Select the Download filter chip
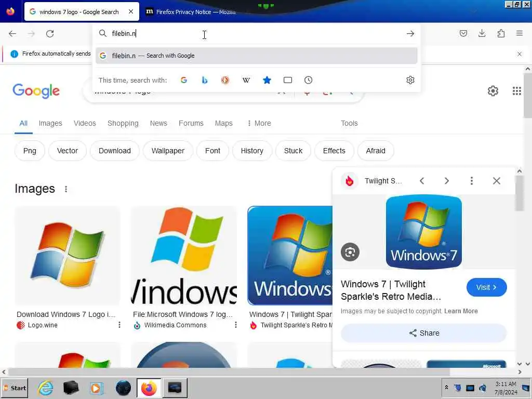This screenshot has height=399, width=532. (x=115, y=151)
